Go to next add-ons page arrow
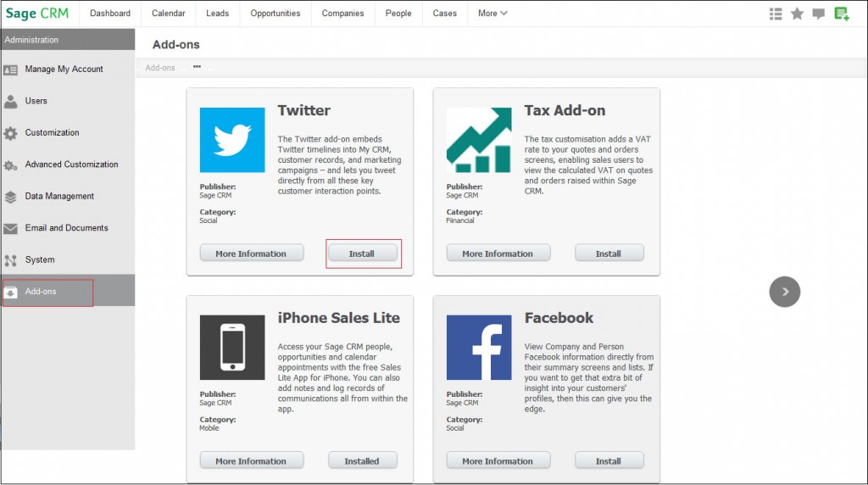Screen dimensions: 868x485 click(x=784, y=292)
